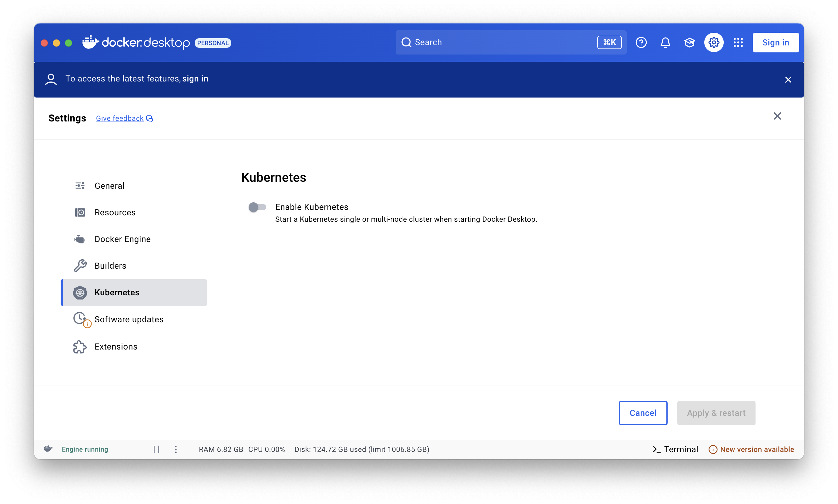Open the apps grid icon
Screen dimensions: 838x504
738,42
